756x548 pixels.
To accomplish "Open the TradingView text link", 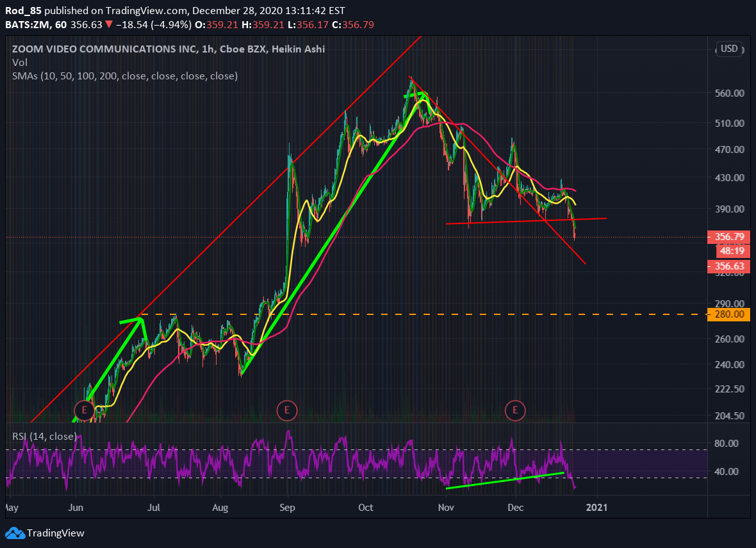I will click(x=56, y=533).
